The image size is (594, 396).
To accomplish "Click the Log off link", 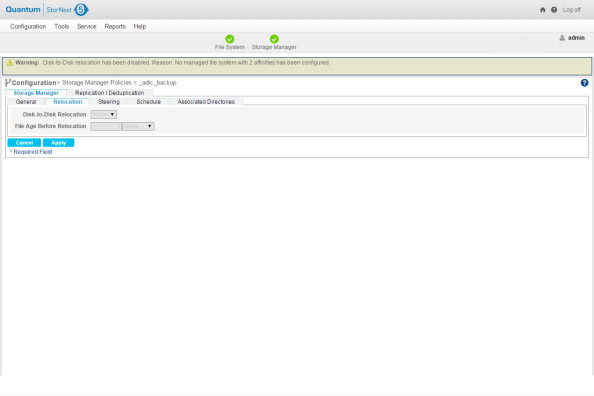I will (572, 10).
